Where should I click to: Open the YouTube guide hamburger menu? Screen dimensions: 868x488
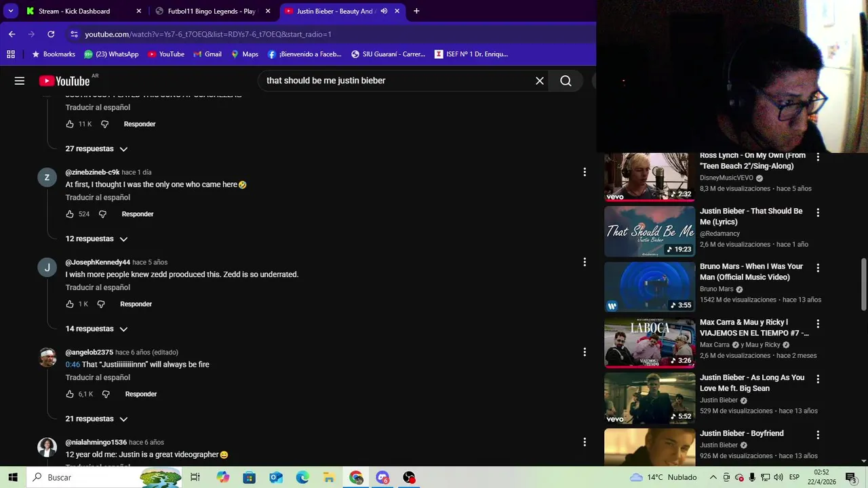(20, 81)
